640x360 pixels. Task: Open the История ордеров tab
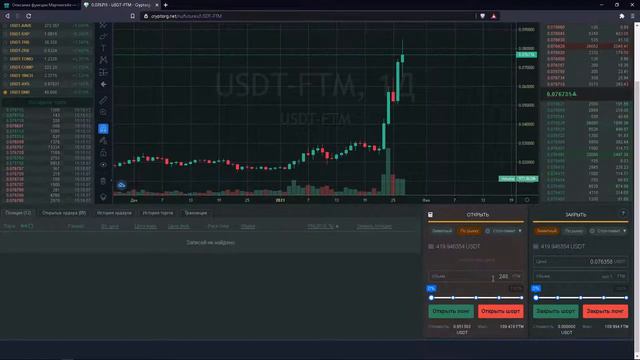pyautogui.click(x=114, y=213)
